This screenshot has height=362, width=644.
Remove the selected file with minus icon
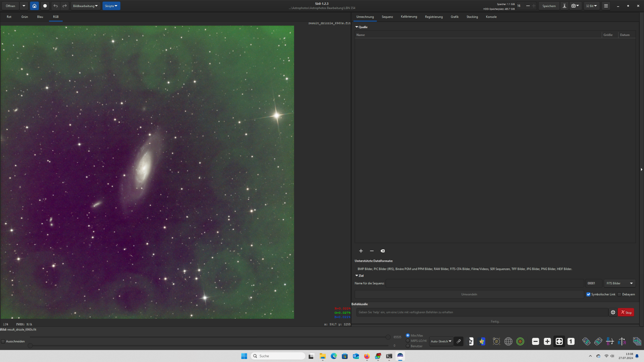click(372, 251)
